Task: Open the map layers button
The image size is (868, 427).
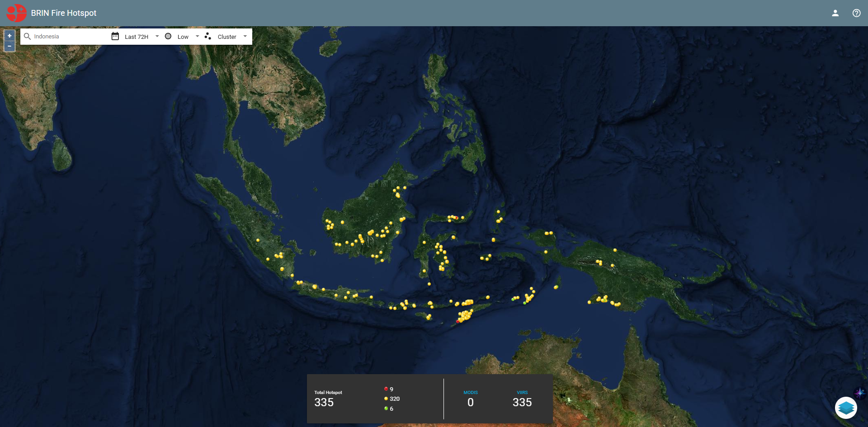Action: [846, 408]
